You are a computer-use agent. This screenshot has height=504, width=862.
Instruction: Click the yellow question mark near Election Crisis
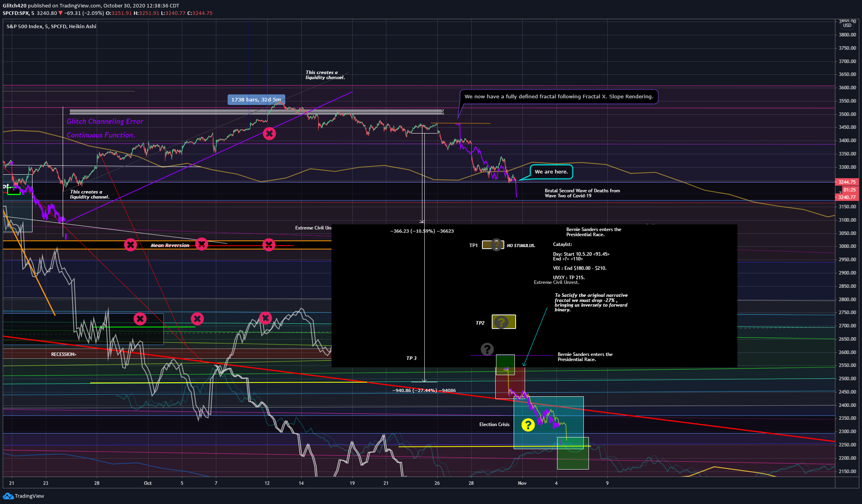click(x=528, y=425)
